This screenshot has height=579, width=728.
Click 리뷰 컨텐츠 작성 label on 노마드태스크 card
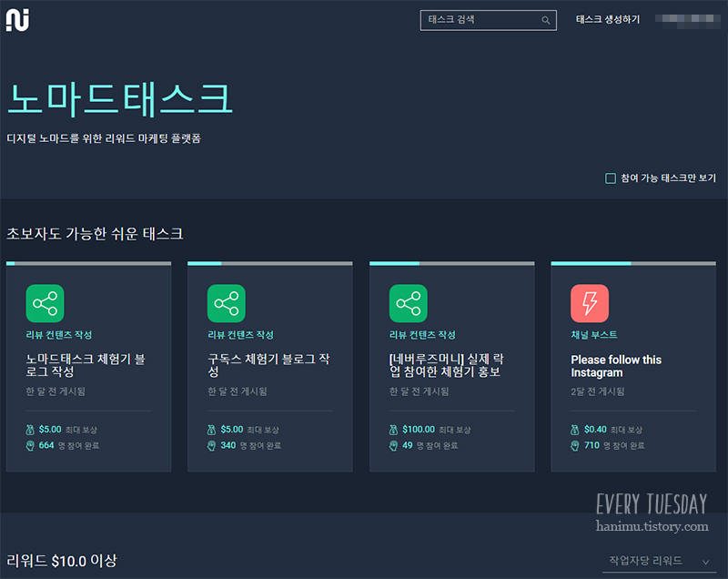pos(59,335)
